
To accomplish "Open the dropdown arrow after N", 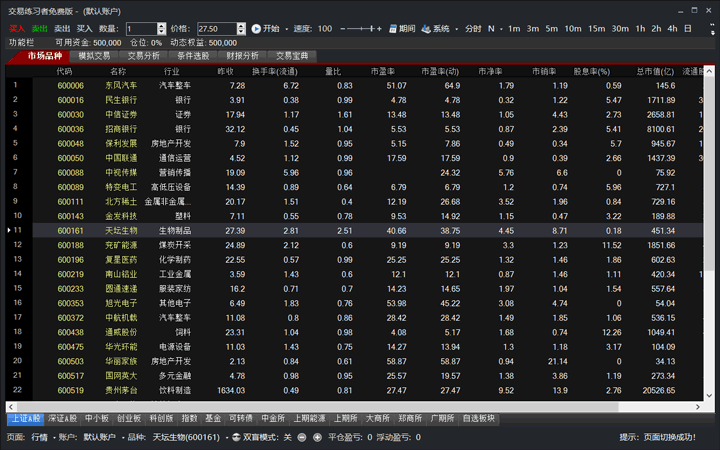I will coord(501,29).
